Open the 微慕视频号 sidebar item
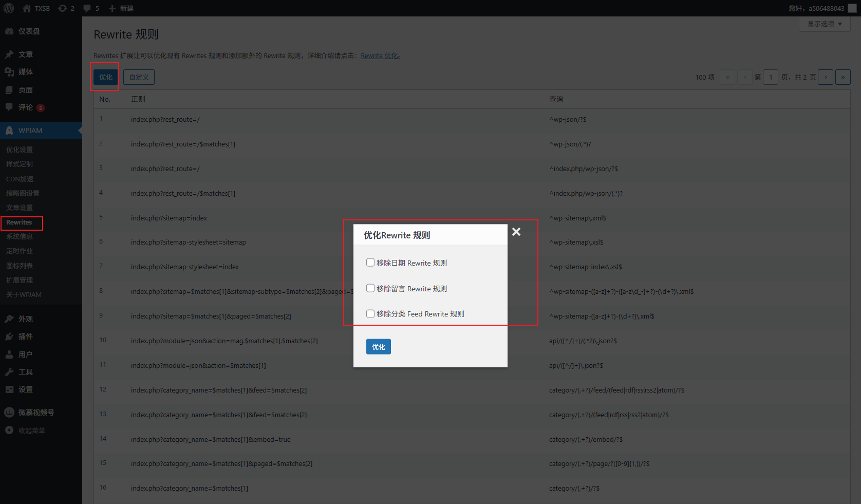This screenshot has width=861, height=504. [36, 413]
